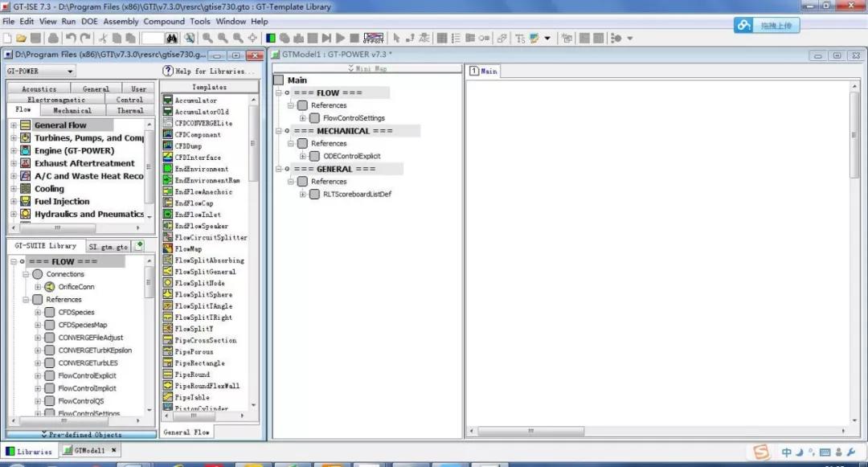Click the add library icon beside SI.gtm.gto
Screen dimensions: 868x467
tap(139, 245)
